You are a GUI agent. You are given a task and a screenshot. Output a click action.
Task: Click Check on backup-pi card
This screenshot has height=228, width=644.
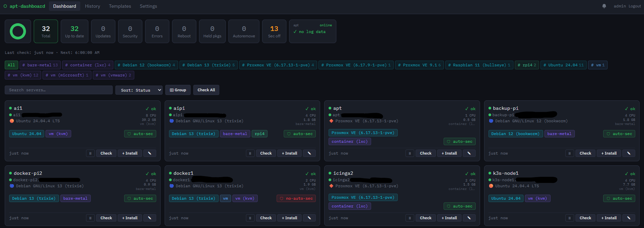point(585,153)
